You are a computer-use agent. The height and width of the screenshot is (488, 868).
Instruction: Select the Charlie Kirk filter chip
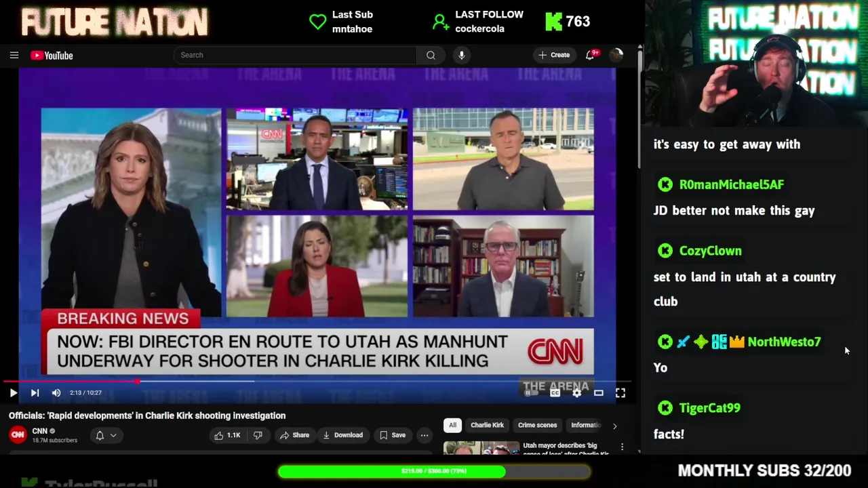(487, 425)
